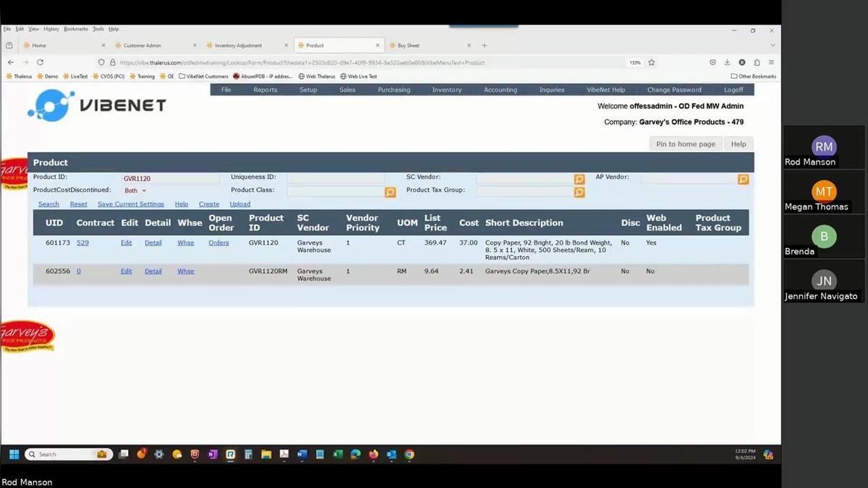This screenshot has height=488, width=868.
Task: Switch to Inventory Adjustment tab
Action: (239, 46)
